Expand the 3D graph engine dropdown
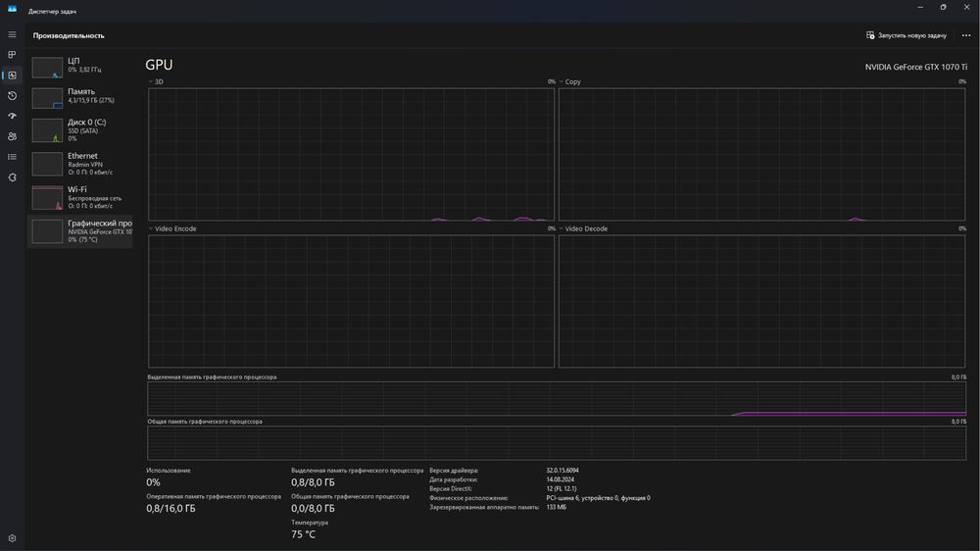The image size is (980, 551). [156, 82]
